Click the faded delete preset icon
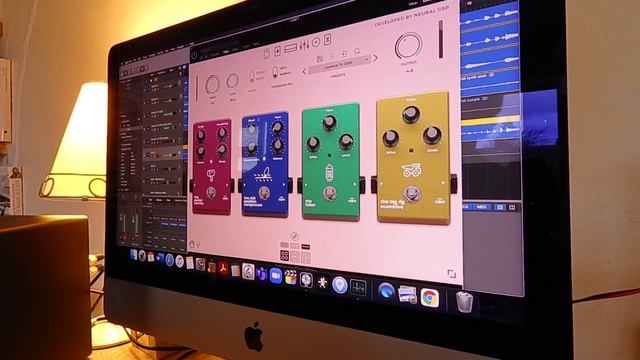 point(332,56)
